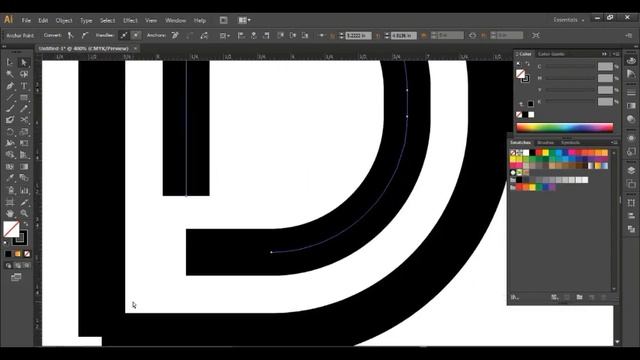Switch to the Color Guide tab

click(551, 54)
